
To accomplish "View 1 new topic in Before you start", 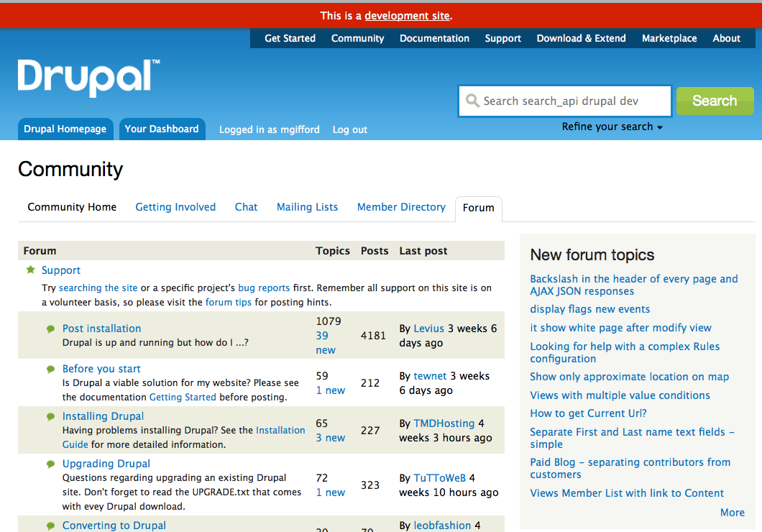I will [x=331, y=390].
